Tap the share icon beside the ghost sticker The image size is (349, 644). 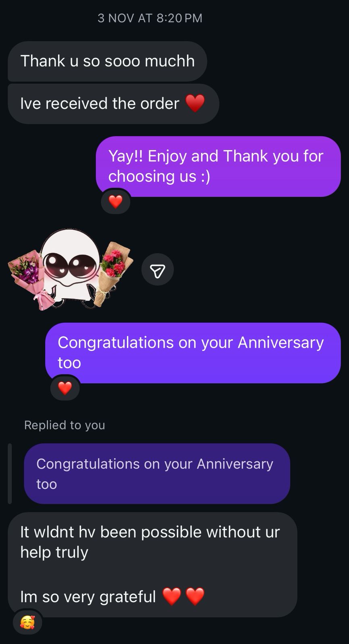(158, 269)
